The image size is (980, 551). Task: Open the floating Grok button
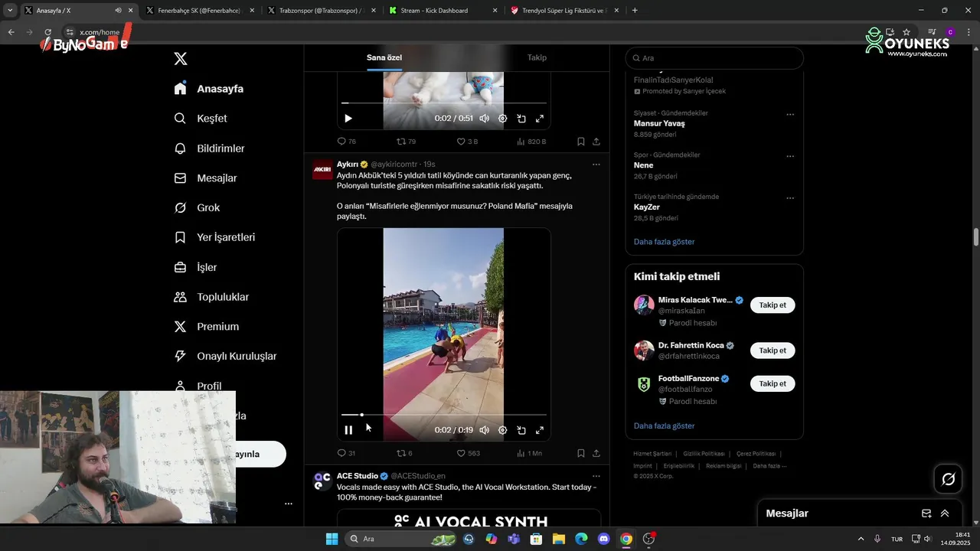pos(949,479)
